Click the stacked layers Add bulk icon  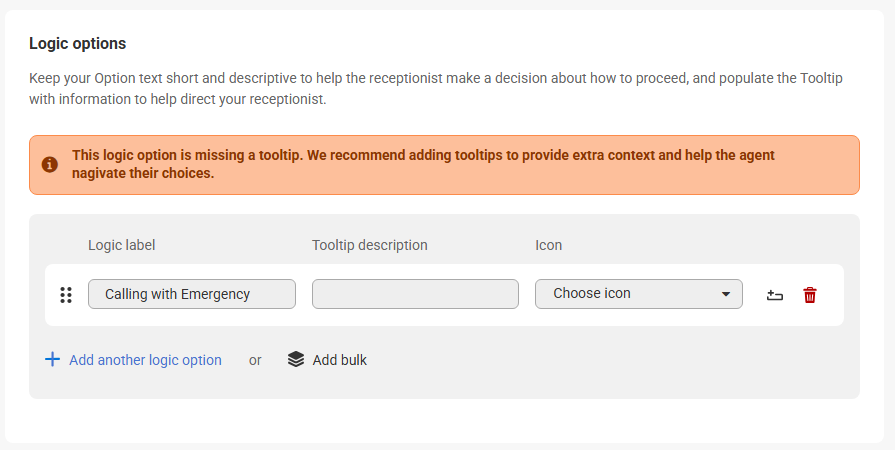pyautogui.click(x=295, y=359)
